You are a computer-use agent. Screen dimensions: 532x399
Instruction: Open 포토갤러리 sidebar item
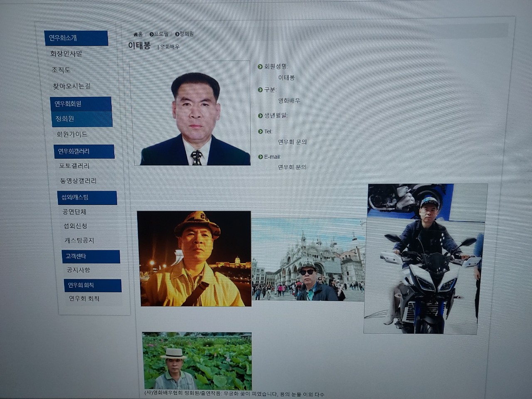pos(74,166)
